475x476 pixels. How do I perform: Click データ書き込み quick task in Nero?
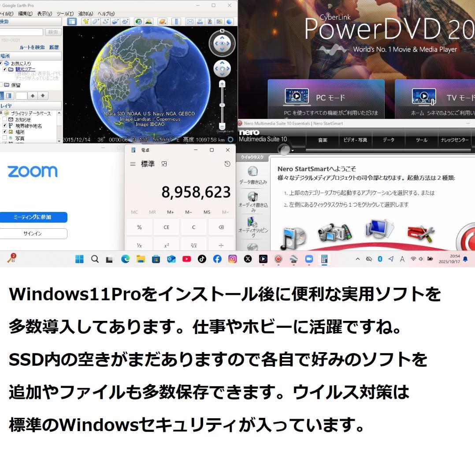(x=253, y=175)
